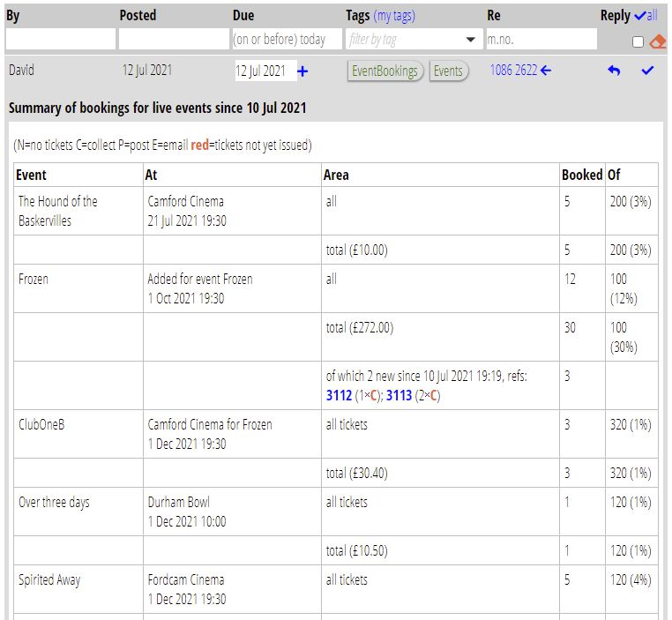
Task: Open booking ref 3113
Action: point(399,395)
